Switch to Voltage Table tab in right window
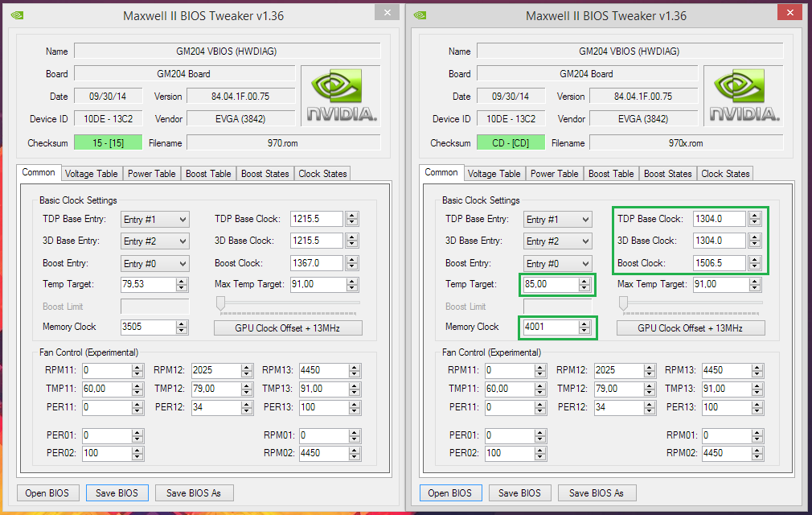 pyautogui.click(x=494, y=174)
